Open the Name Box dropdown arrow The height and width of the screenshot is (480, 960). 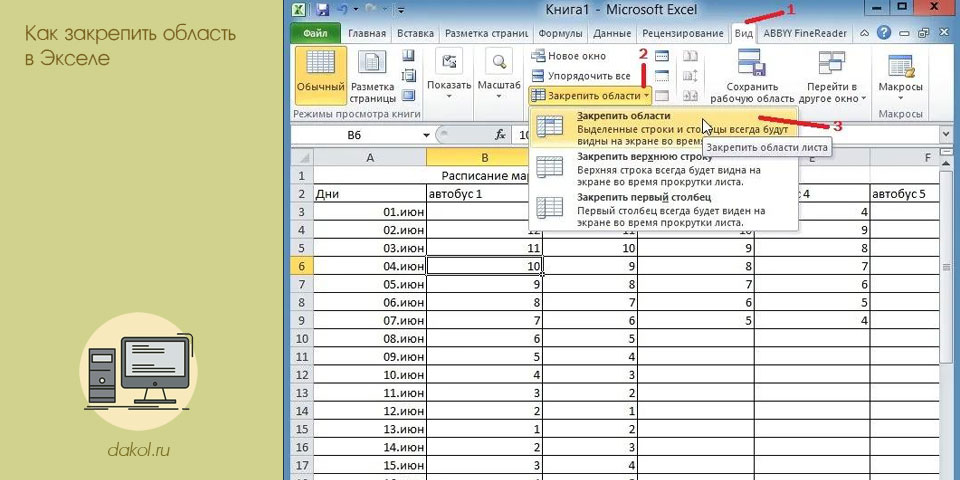pyautogui.click(x=426, y=135)
